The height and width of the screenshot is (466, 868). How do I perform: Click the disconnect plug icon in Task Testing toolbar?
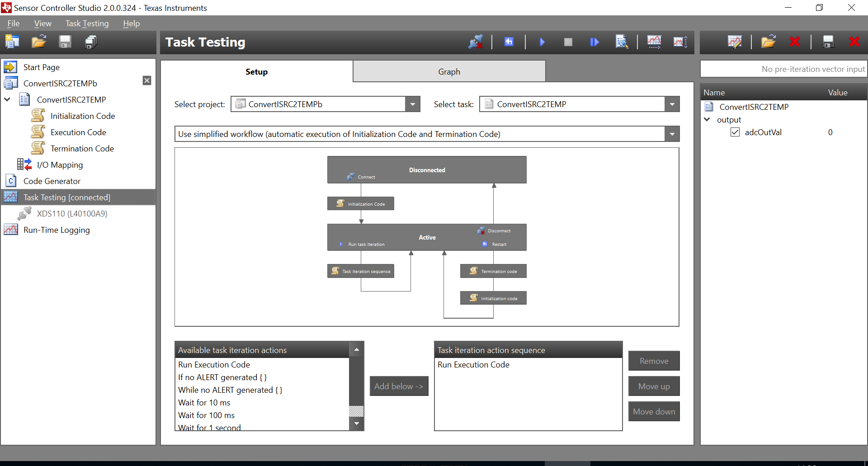click(476, 42)
